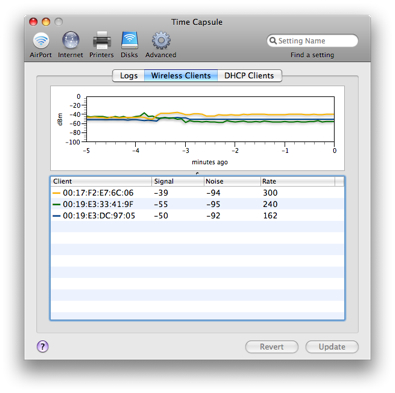Open the Disks settings pane

[x=129, y=45]
